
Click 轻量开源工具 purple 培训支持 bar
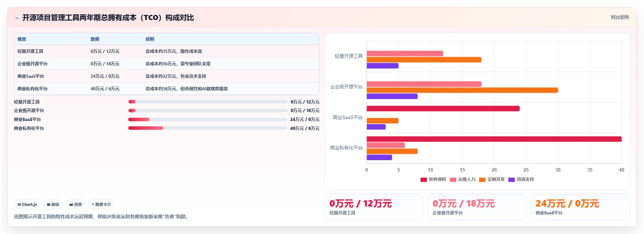coord(383,66)
